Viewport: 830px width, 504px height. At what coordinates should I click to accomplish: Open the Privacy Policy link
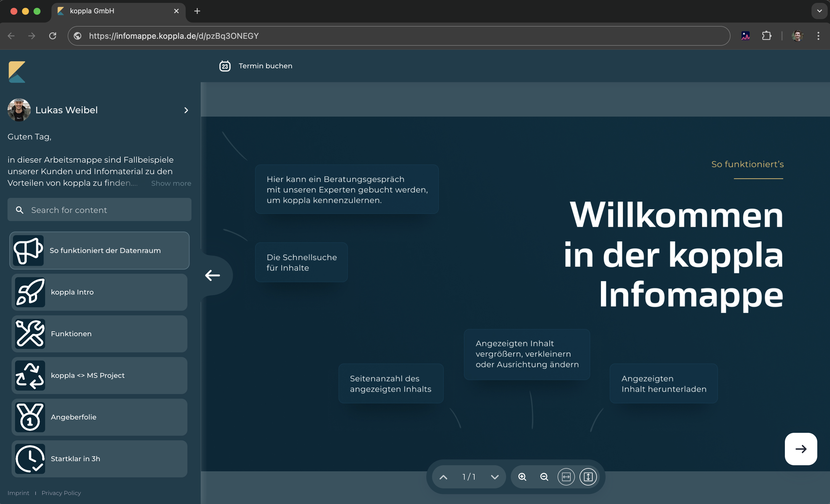click(x=61, y=493)
